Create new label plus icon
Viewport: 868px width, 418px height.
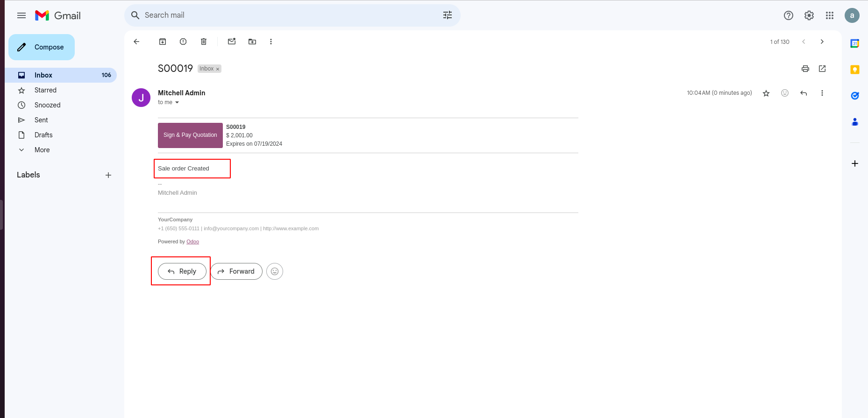click(x=108, y=175)
